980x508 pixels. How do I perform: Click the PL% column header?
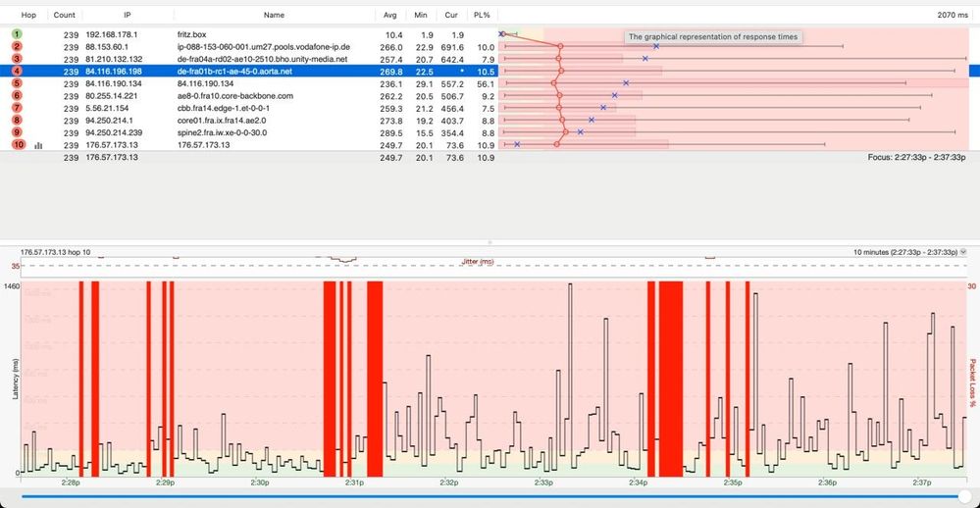click(x=482, y=15)
